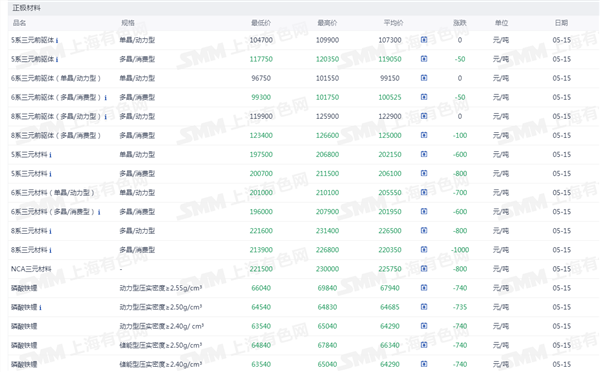This screenshot has width=600, height=372.
Task: Open chart icon for average price 119050
Action: (x=424, y=59)
